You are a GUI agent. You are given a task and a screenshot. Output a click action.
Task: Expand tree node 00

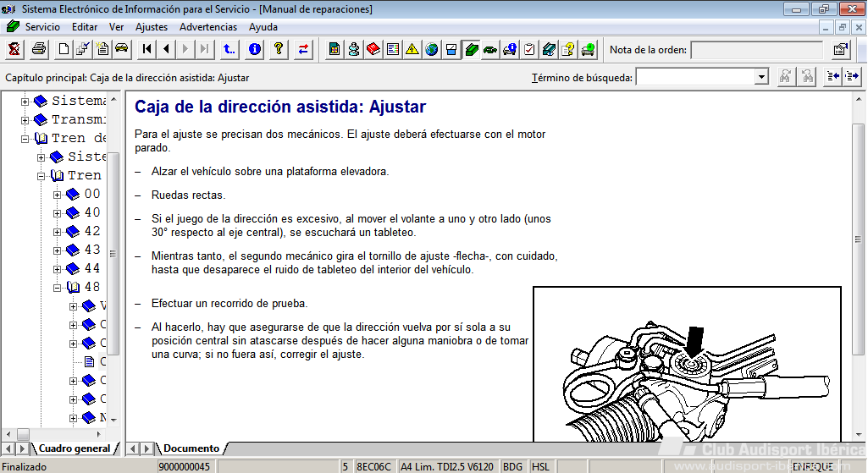click(x=57, y=195)
